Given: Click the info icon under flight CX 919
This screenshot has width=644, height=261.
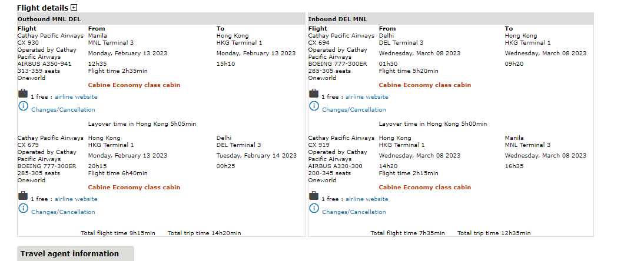Looking at the screenshot, I should [314, 209].
